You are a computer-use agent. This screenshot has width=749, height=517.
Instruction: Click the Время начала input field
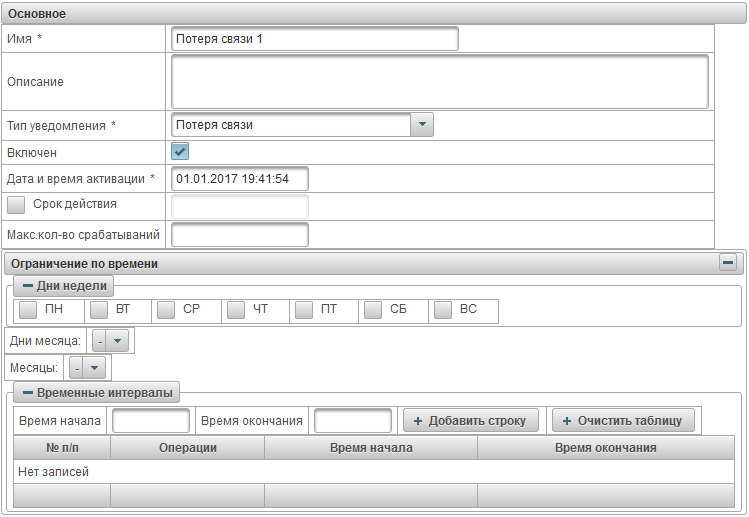tap(150, 421)
